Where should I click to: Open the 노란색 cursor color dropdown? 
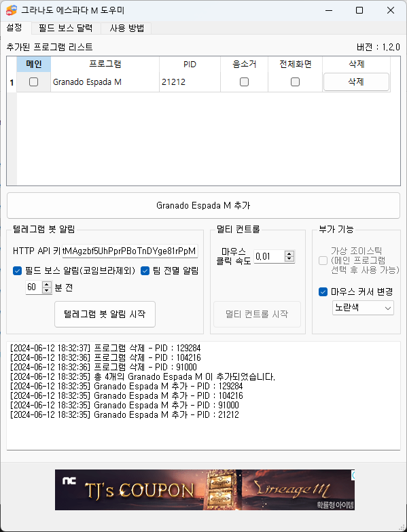coord(363,308)
